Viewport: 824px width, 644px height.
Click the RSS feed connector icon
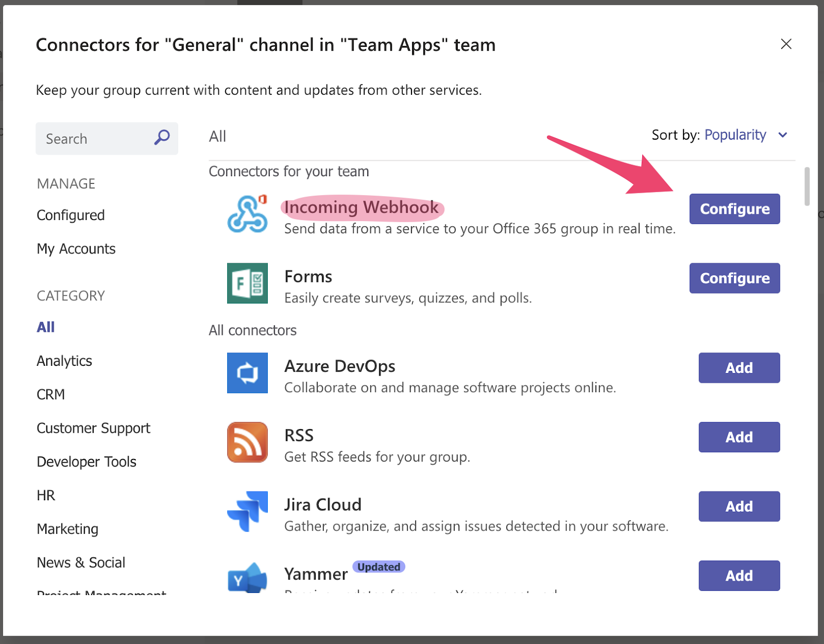coord(248,442)
